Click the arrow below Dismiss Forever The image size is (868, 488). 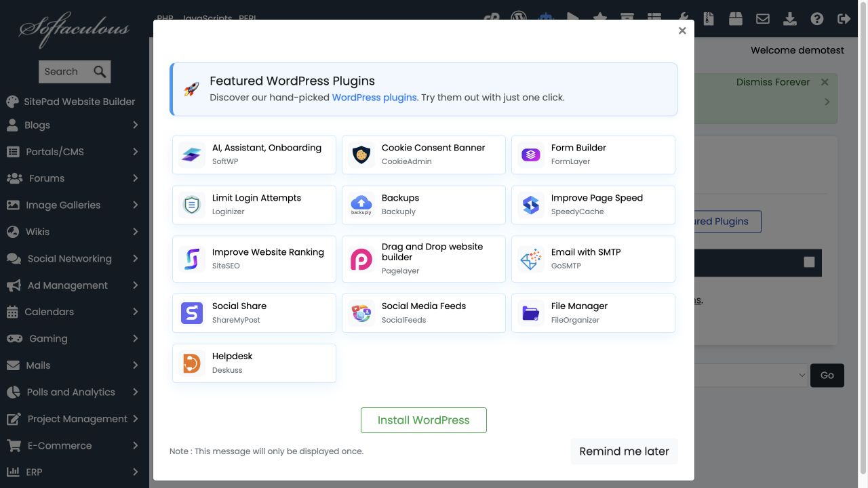[x=827, y=102]
